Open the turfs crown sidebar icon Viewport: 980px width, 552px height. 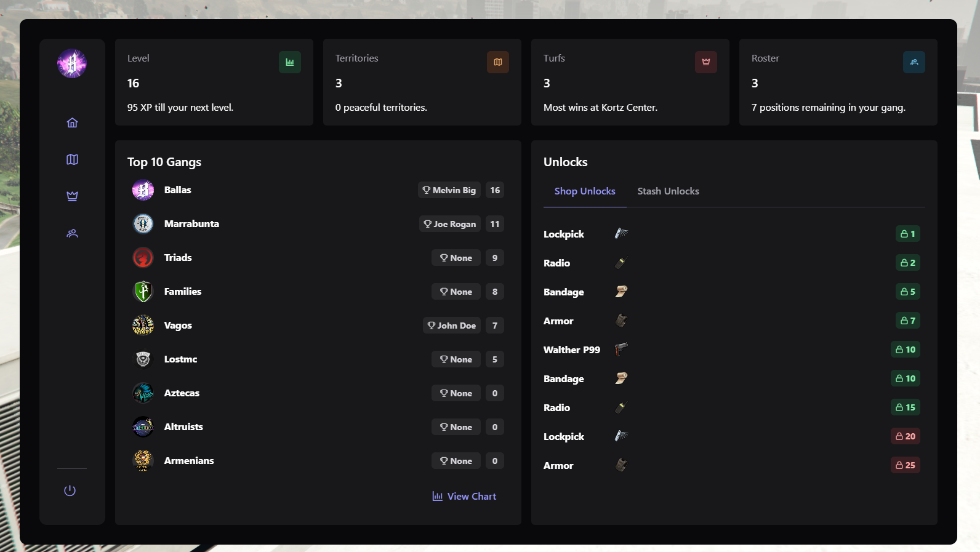click(72, 196)
